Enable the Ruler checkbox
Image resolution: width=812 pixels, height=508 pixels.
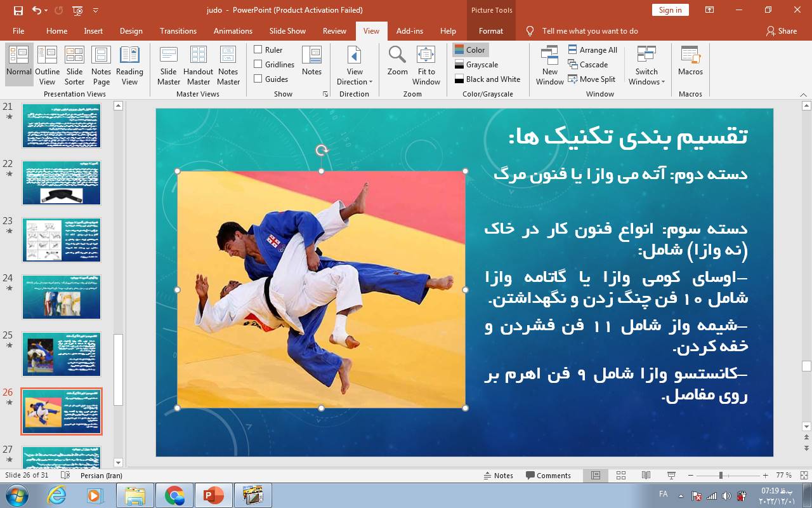tap(259, 50)
